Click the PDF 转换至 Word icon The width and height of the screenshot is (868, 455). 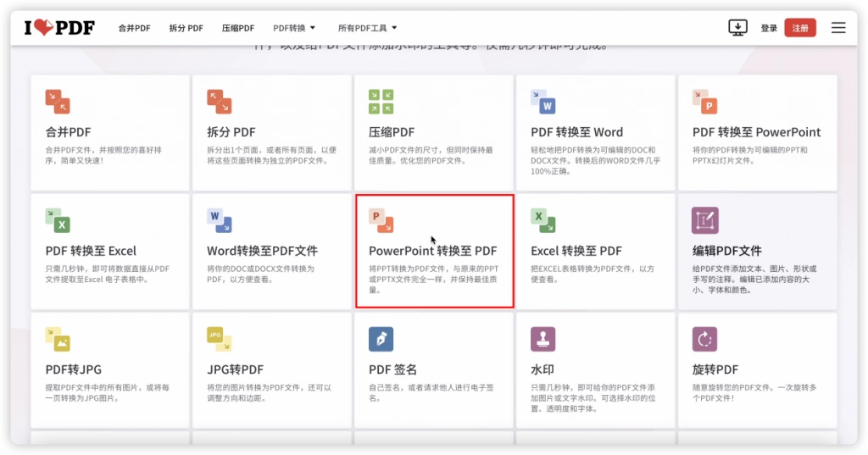pos(543,102)
